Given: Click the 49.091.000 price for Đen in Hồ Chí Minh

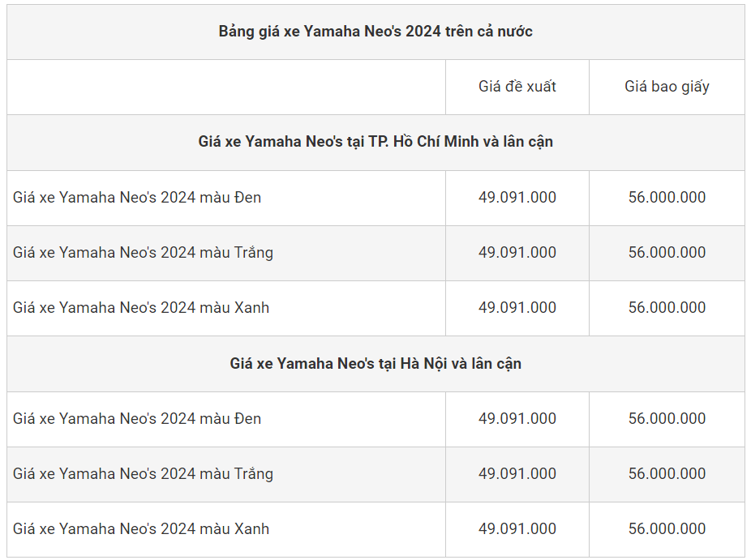Looking at the screenshot, I should 517,197.
